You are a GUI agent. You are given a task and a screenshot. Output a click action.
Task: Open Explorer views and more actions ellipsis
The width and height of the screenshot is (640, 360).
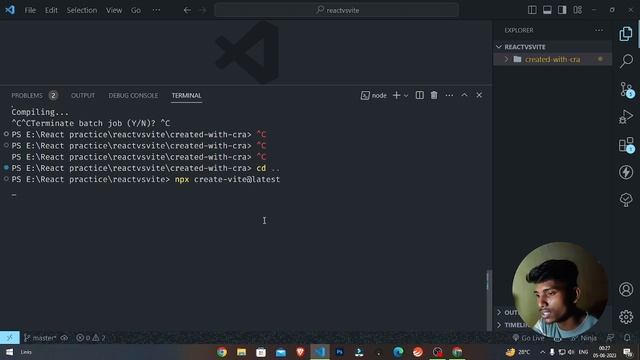(598, 30)
